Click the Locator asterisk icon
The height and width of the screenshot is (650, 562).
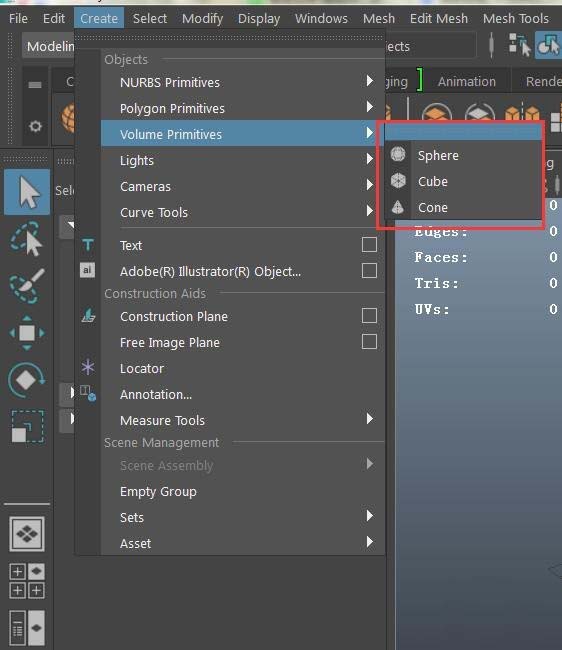coord(88,368)
